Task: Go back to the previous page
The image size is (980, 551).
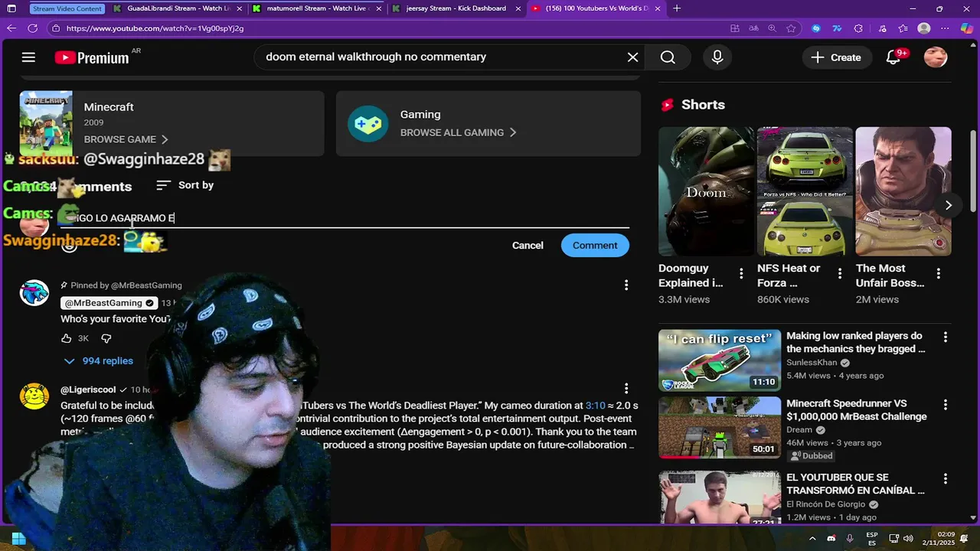Action: pos(11,28)
